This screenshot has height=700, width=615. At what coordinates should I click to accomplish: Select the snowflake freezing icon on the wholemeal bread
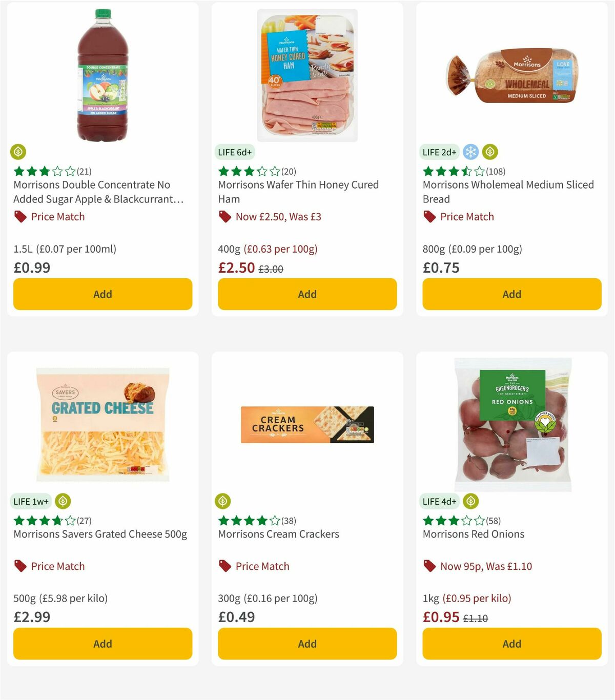pyautogui.click(x=470, y=152)
